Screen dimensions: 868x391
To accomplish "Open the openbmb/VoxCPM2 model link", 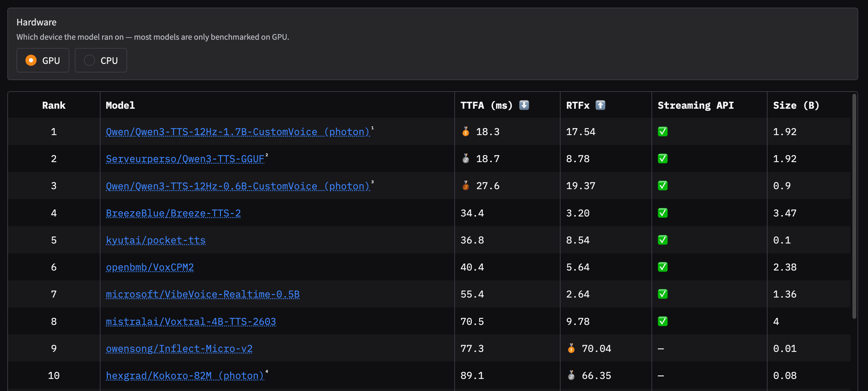I will [150, 267].
